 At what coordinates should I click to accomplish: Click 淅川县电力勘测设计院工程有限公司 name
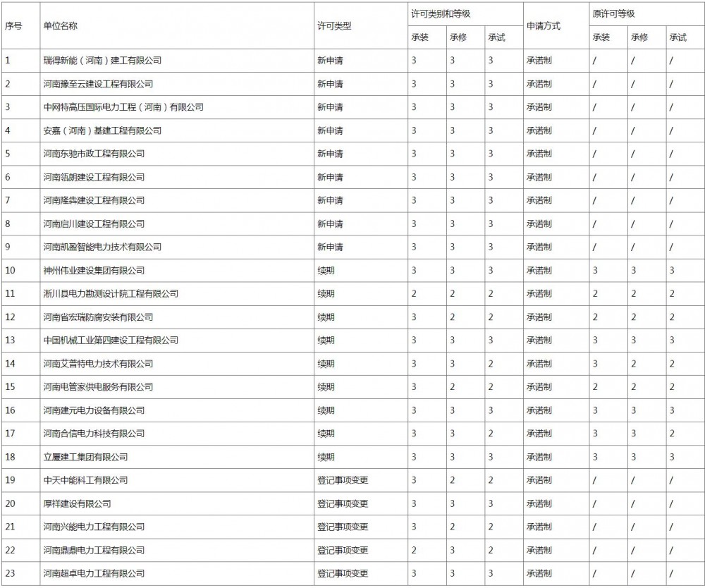111,294
